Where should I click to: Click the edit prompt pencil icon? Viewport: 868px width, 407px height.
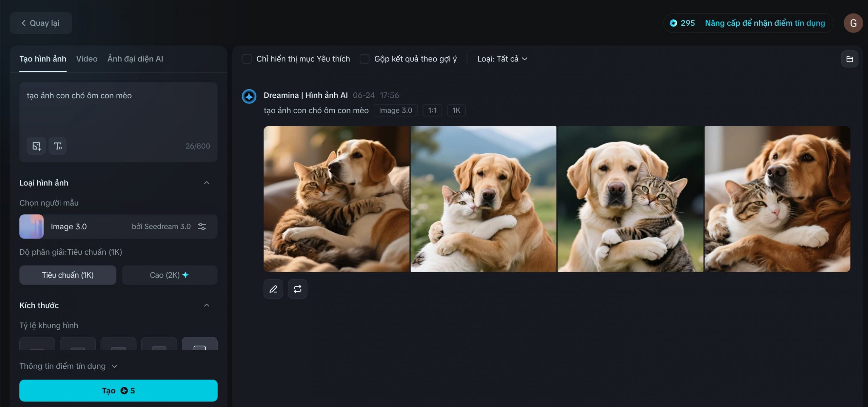273,289
